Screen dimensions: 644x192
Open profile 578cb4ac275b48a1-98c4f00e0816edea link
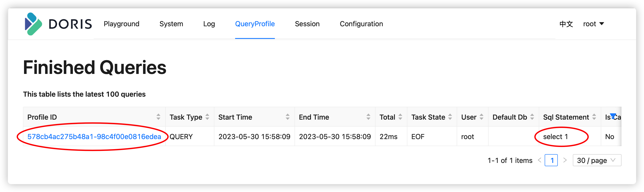(x=94, y=137)
